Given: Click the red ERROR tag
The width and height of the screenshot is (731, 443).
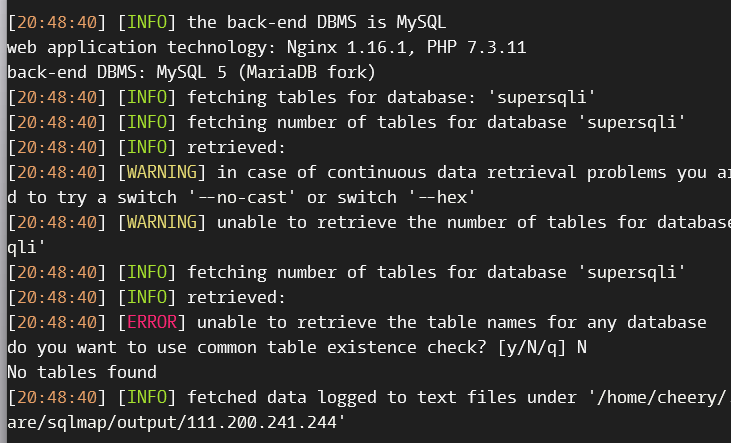Looking at the screenshot, I should [152, 322].
